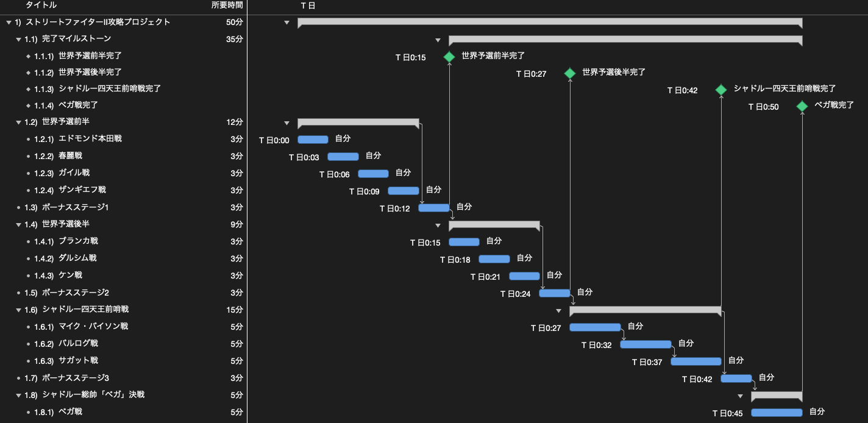Click the 所要時間 column header
868x423 pixels.
pyautogui.click(x=227, y=5)
